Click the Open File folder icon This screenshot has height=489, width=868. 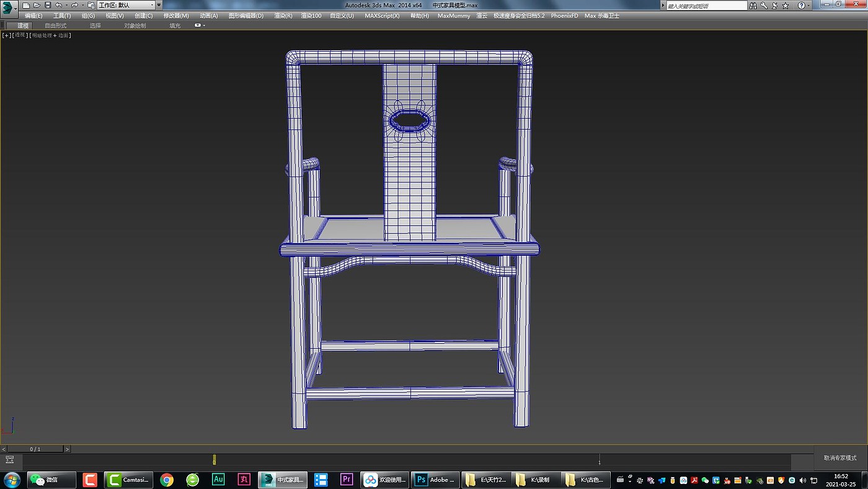pos(37,5)
